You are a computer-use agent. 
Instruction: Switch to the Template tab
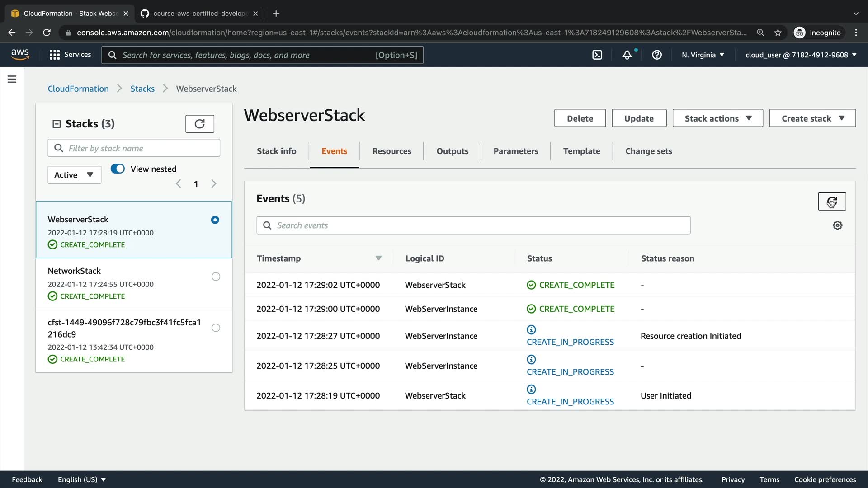(581, 151)
